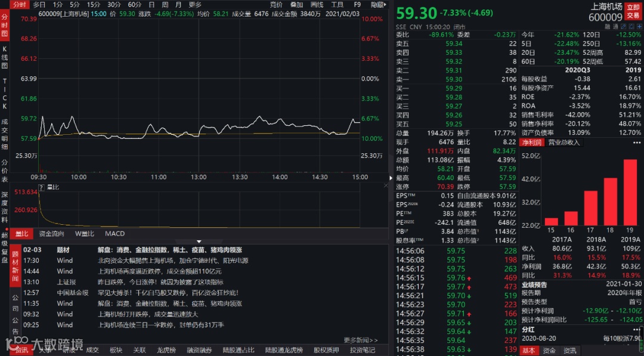Click the 更多新闻>> link
644x356 pixels.
click(x=361, y=340)
